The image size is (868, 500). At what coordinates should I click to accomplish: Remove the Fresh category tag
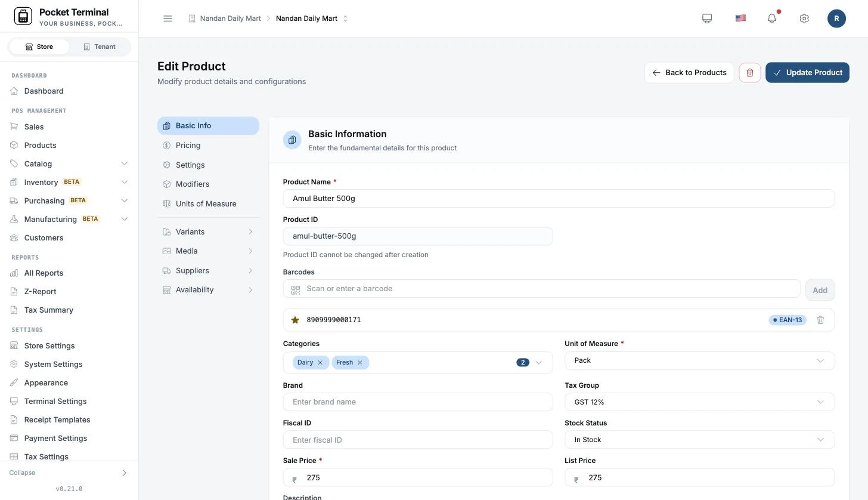(360, 362)
